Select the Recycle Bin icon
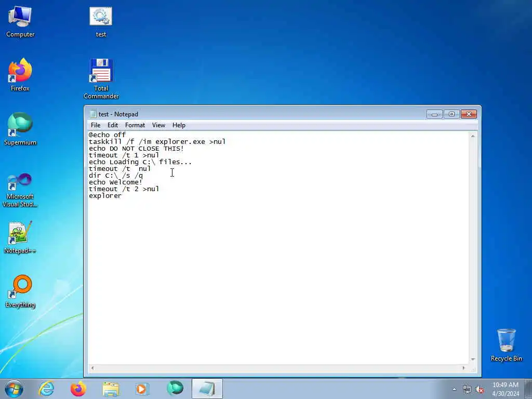The width and height of the screenshot is (532, 399). tap(506, 345)
